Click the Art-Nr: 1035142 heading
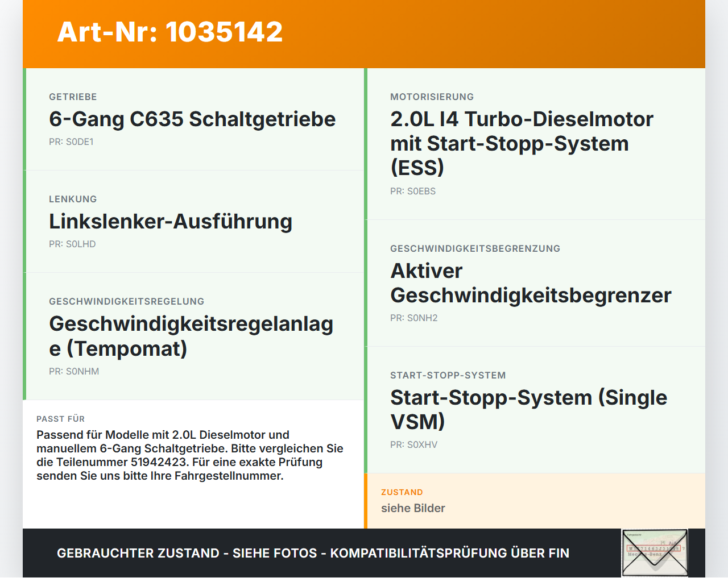 [x=170, y=32]
